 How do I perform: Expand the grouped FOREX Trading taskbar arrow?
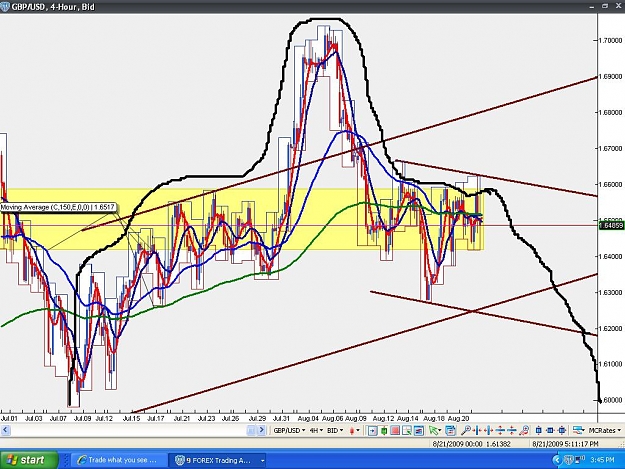[x=262, y=460]
